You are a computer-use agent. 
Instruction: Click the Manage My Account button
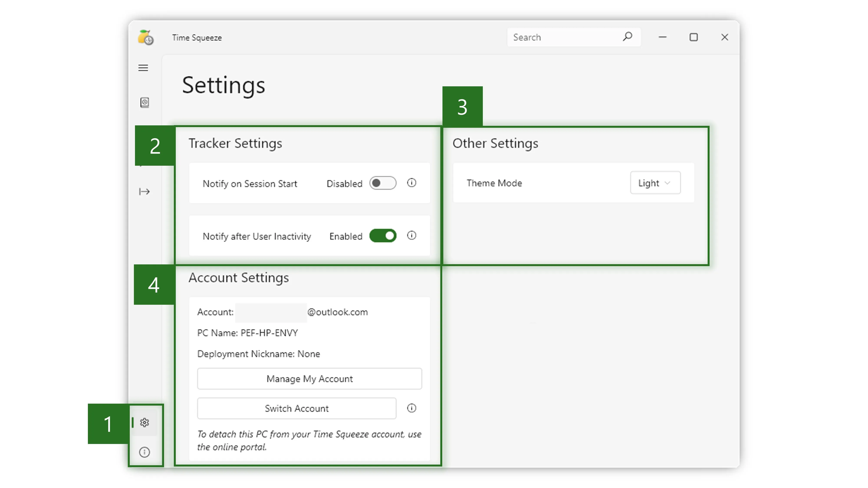309,379
